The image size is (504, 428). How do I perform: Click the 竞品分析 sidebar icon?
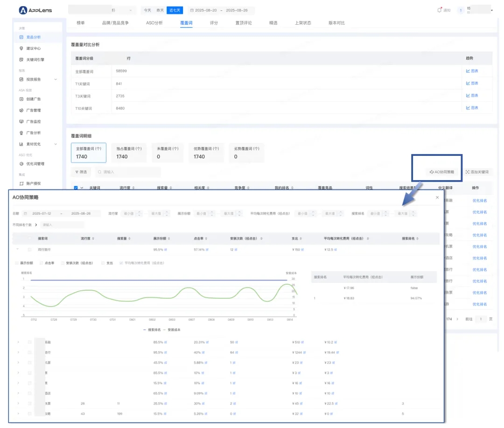[x=21, y=37]
